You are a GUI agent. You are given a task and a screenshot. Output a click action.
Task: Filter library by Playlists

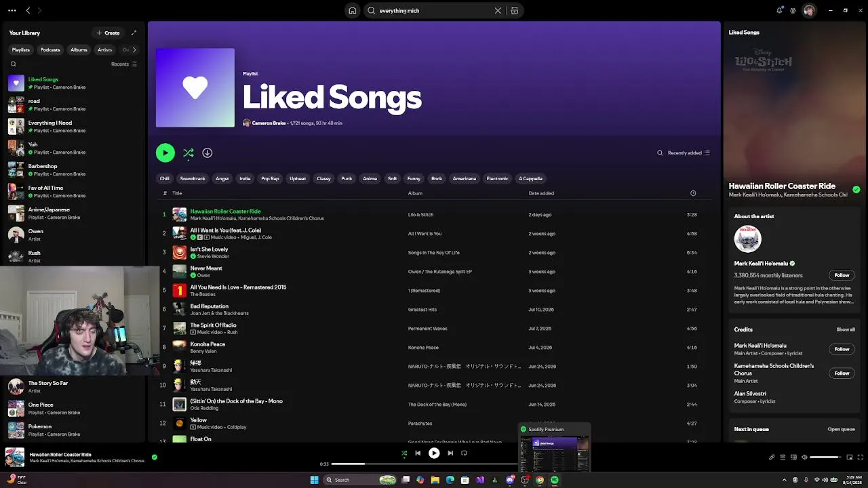(x=21, y=49)
